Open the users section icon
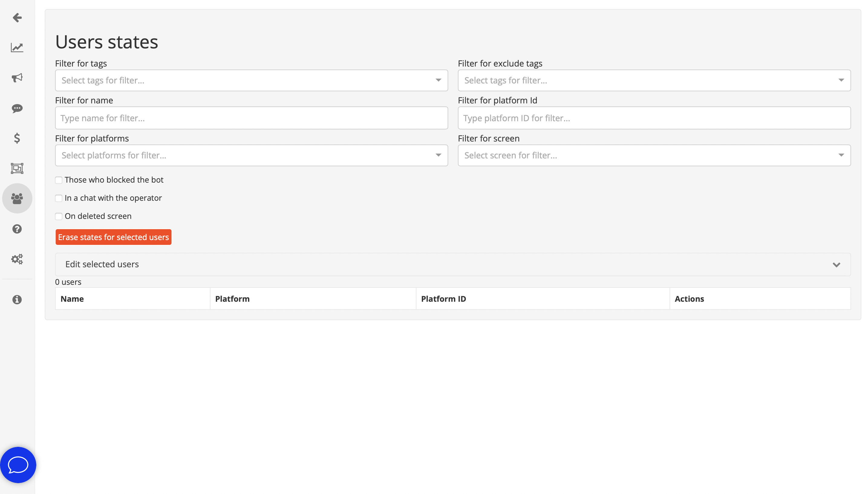This screenshot has height=494, width=868. pyautogui.click(x=17, y=198)
